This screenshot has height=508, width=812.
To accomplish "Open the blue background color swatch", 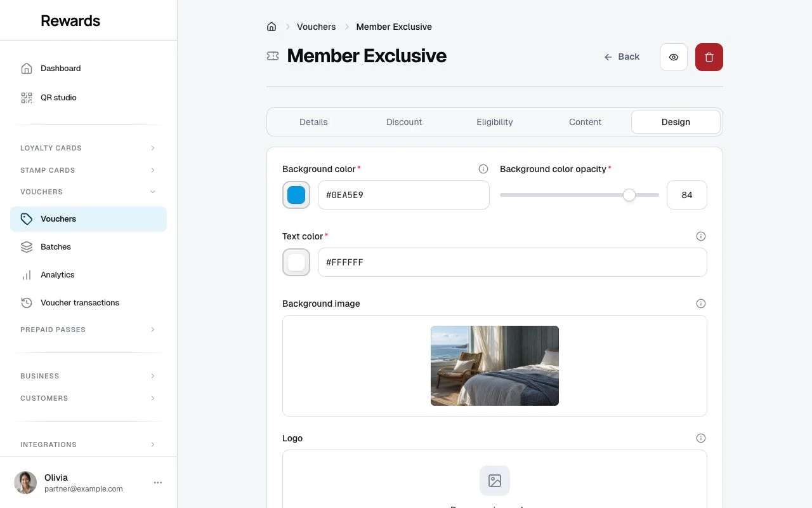I will click(x=296, y=195).
